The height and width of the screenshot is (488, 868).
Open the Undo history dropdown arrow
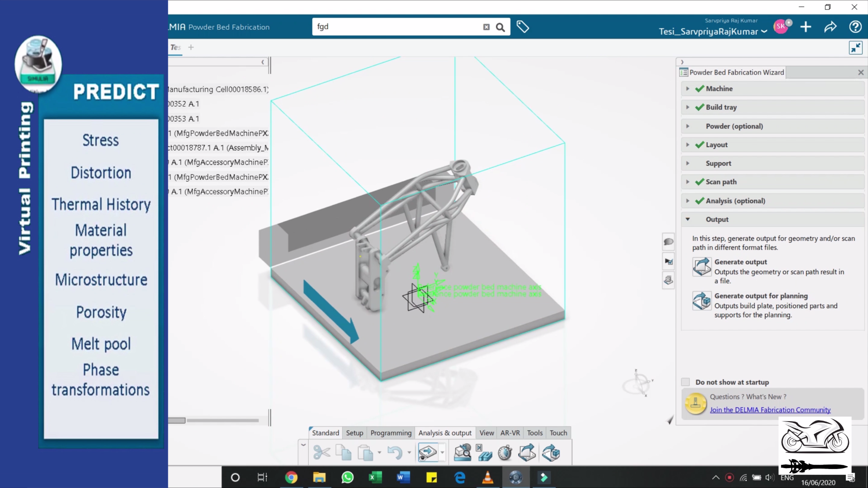tap(409, 452)
